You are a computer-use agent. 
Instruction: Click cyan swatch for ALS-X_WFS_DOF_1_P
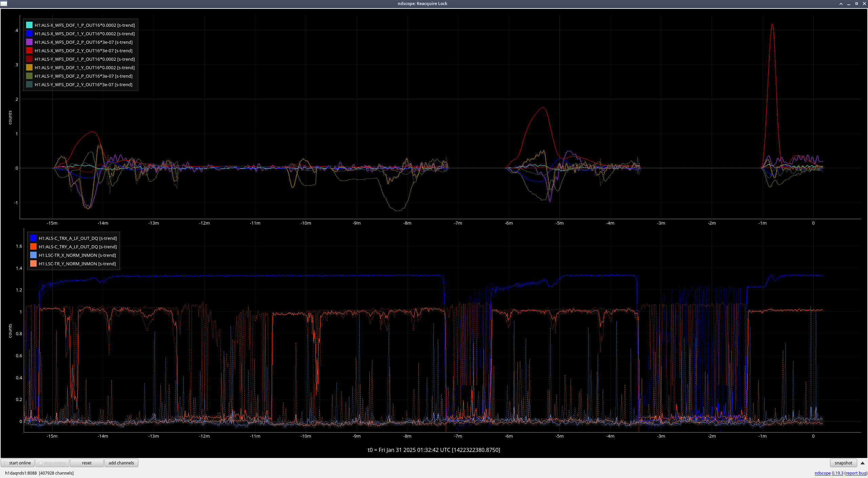(29, 25)
